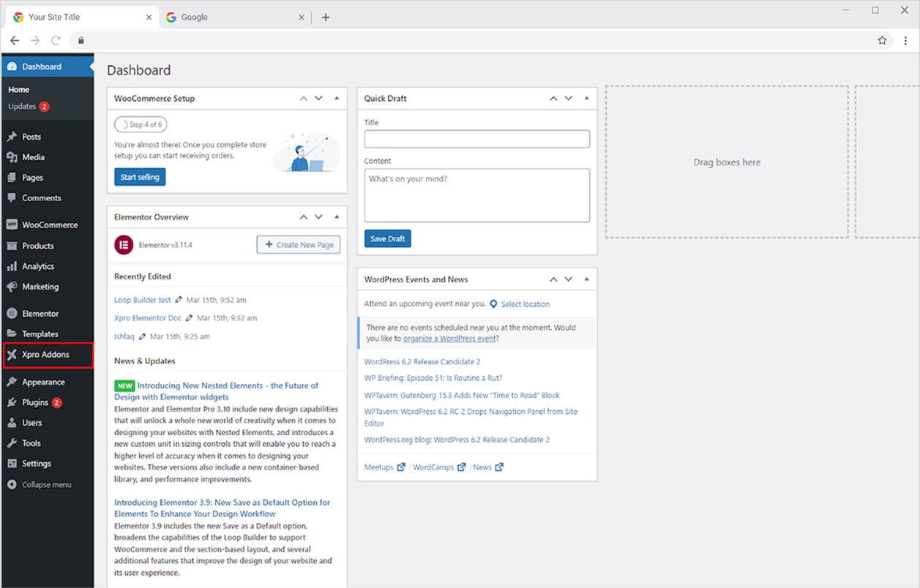The height and width of the screenshot is (588, 920).
Task: Open the Plugins menu in sidebar
Action: click(x=35, y=402)
